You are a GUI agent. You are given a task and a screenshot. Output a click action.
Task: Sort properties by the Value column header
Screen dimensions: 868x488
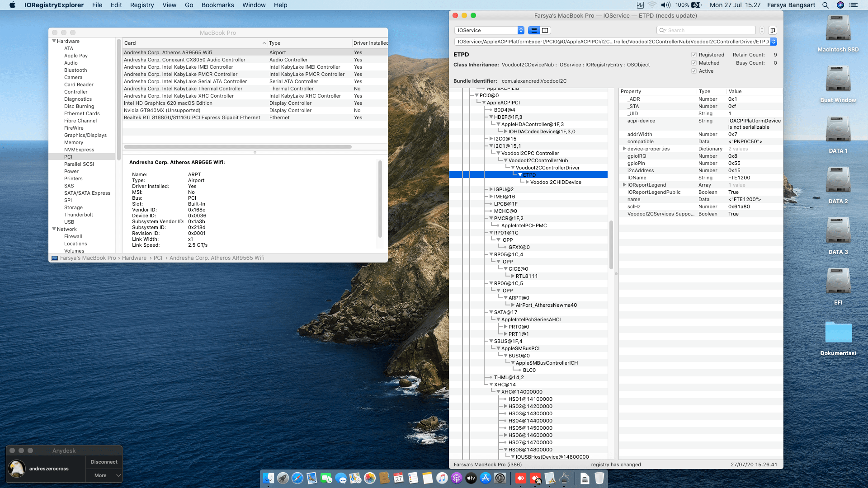coord(754,91)
